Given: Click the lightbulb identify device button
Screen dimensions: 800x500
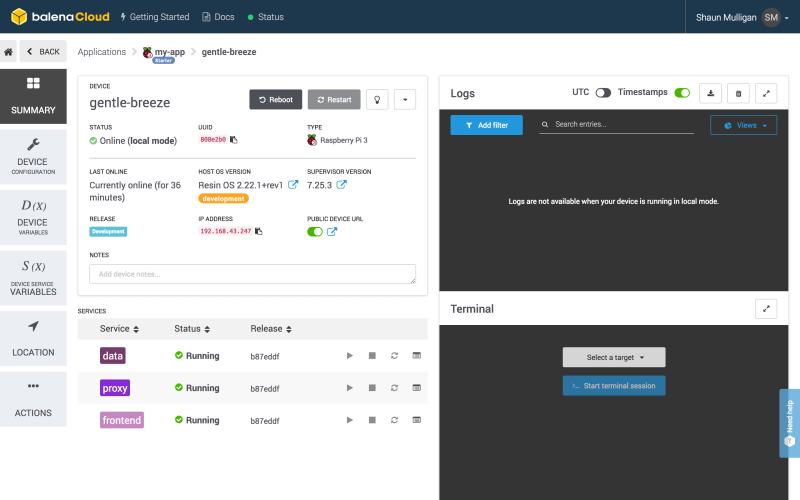Looking at the screenshot, I should (x=377, y=99).
